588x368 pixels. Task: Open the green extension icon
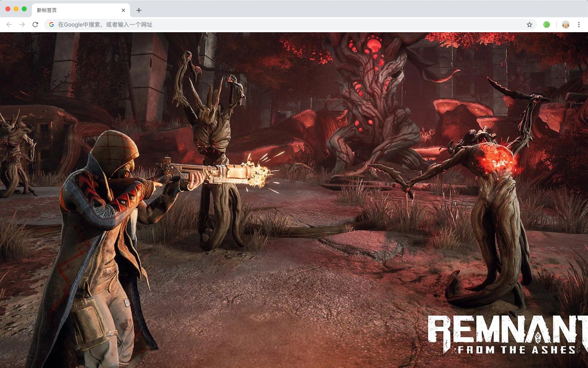coord(547,24)
